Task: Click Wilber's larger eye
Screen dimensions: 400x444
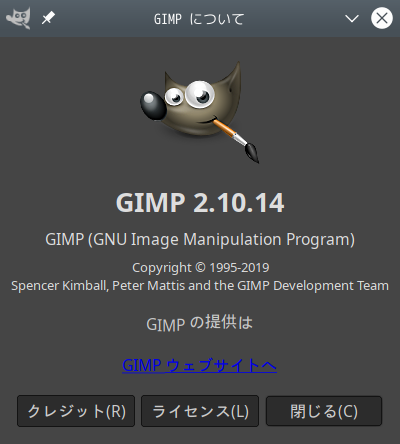Action: click(x=200, y=94)
